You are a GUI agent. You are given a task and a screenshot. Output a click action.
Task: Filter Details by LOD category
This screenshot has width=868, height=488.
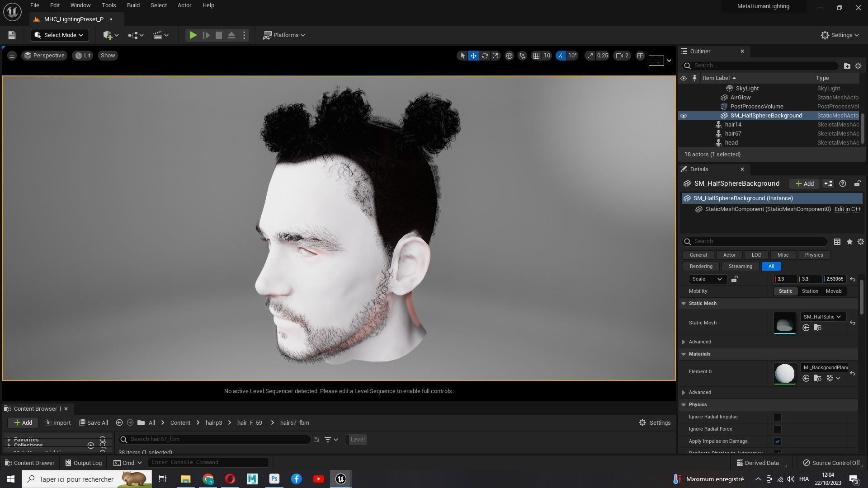pyautogui.click(x=756, y=255)
